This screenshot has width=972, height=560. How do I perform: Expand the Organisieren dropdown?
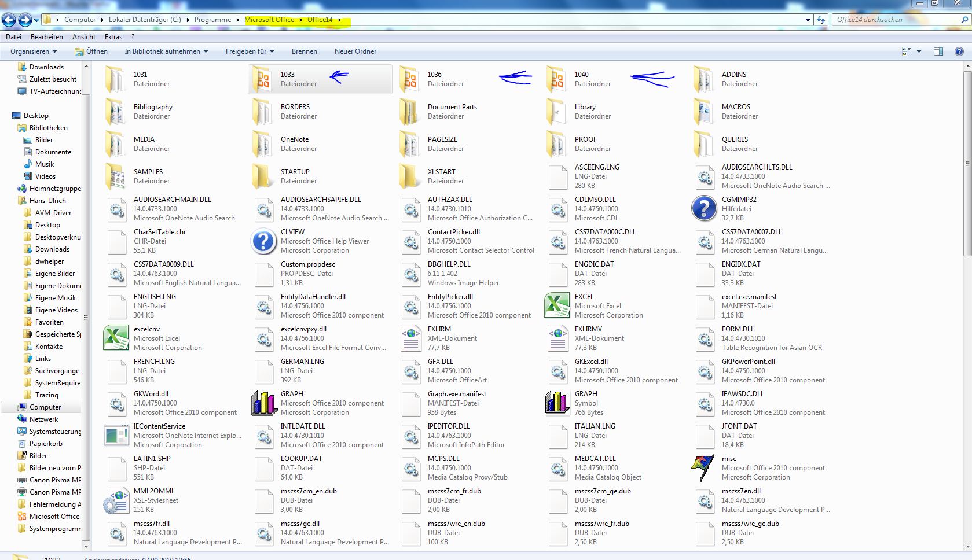click(x=34, y=51)
